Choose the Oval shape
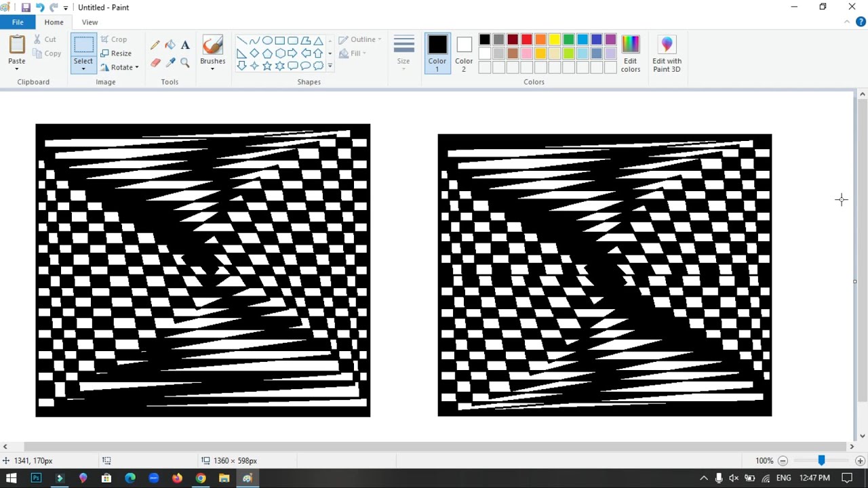 [267, 41]
